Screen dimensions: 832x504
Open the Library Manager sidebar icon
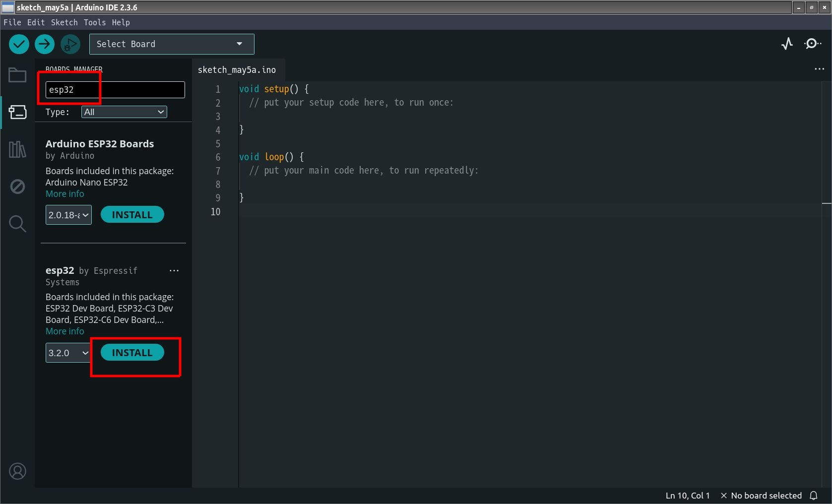coord(17,149)
